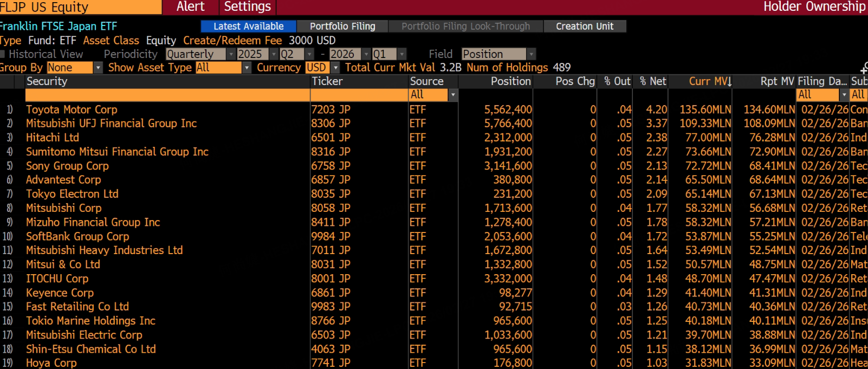Sort by the Curr MV column header
The width and height of the screenshot is (868, 369).
pyautogui.click(x=709, y=81)
